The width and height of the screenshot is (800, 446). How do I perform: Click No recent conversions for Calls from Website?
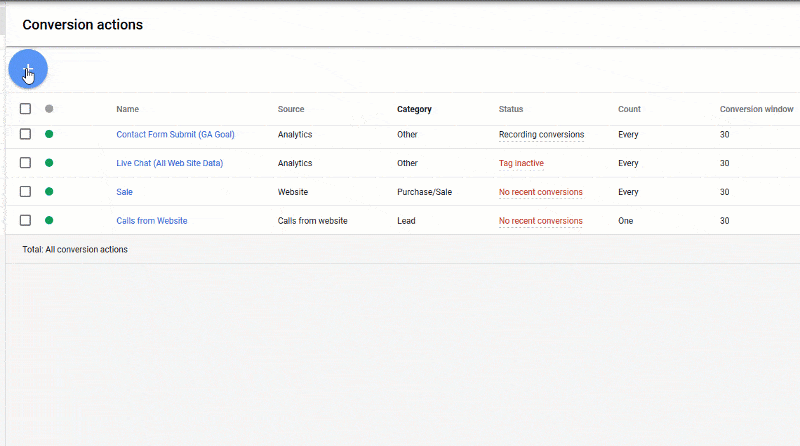coord(541,221)
